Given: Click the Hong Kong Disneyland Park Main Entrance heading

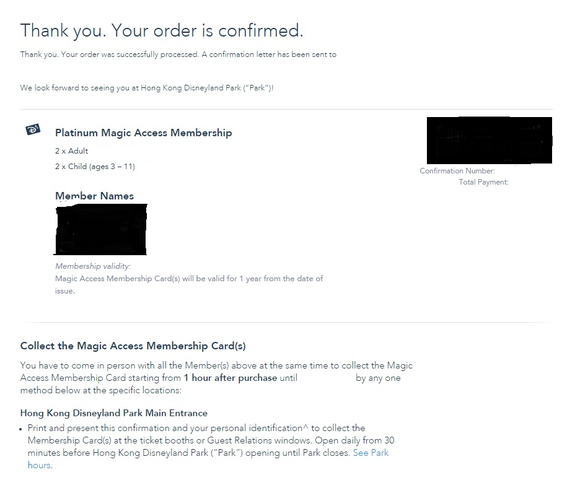Looking at the screenshot, I should [x=114, y=413].
